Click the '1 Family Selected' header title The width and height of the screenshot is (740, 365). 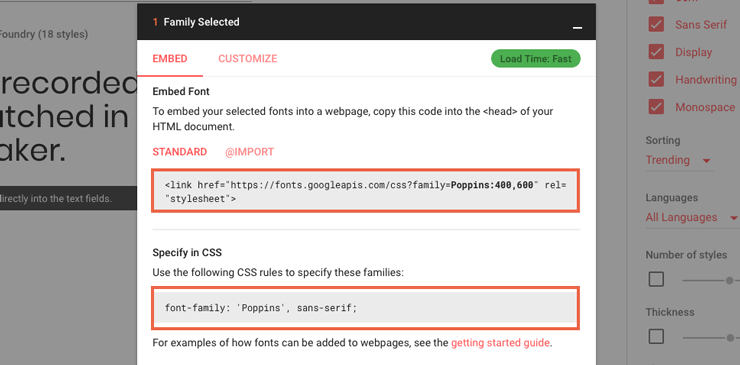tap(196, 22)
